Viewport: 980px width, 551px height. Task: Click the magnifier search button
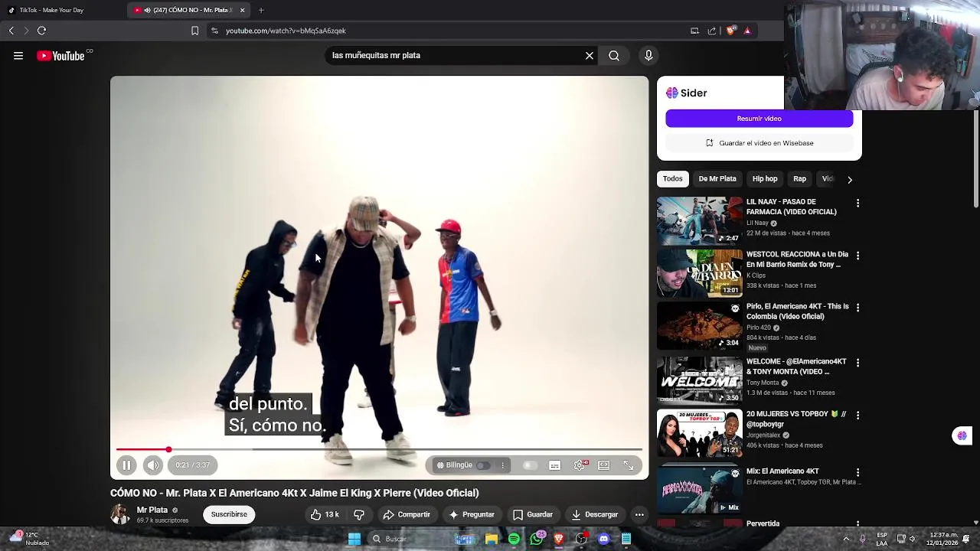(x=614, y=56)
